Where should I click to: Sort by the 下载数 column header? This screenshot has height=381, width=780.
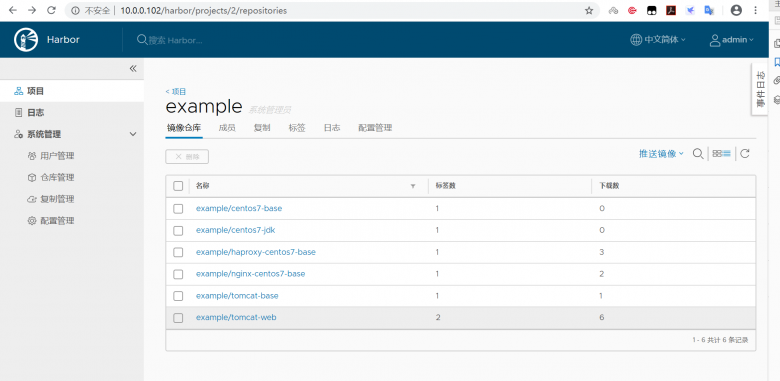tap(609, 186)
